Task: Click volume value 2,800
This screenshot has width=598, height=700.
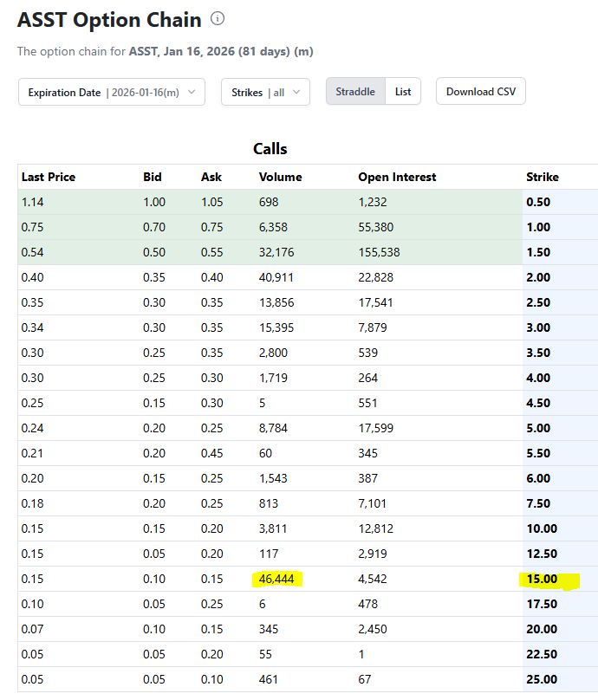Action: tap(273, 353)
